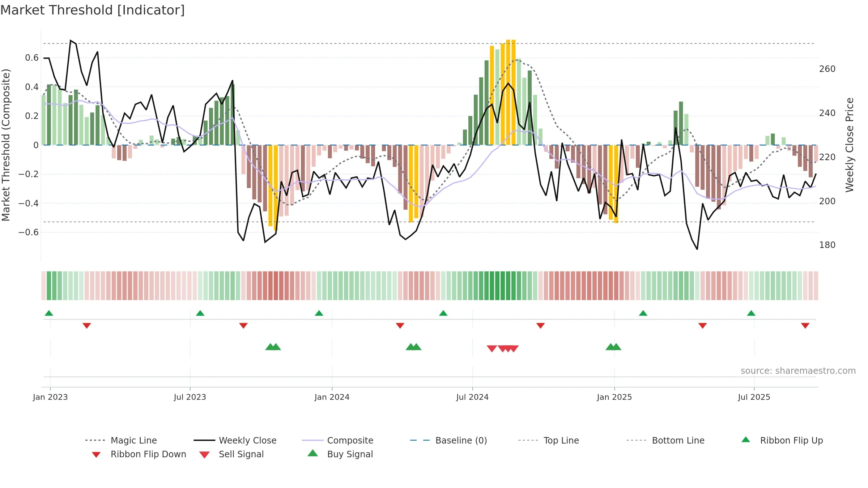
Task: Click the Ribbon Flip Down marker in spring 2024
Action: click(x=400, y=326)
